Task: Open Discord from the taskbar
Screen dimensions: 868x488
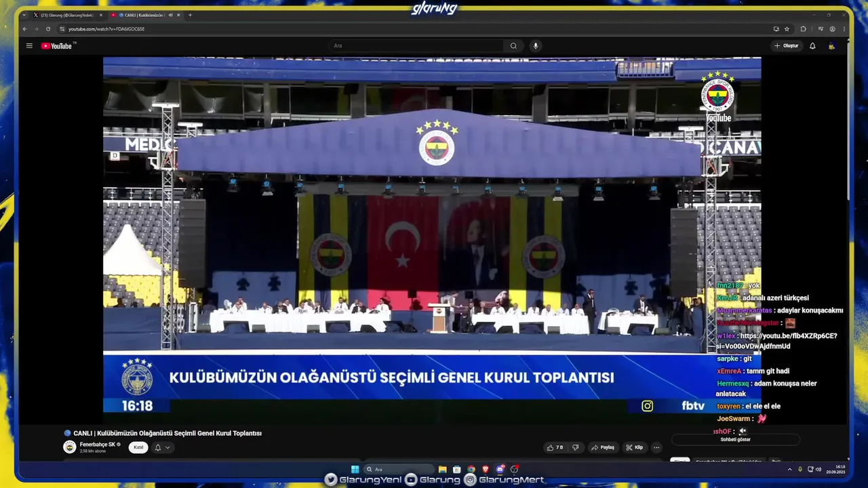Action: tap(500, 469)
